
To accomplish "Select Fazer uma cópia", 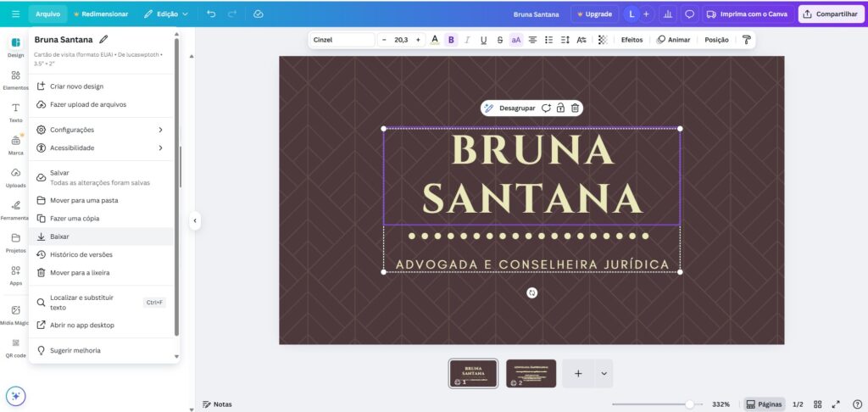I will pyautogui.click(x=101, y=218).
